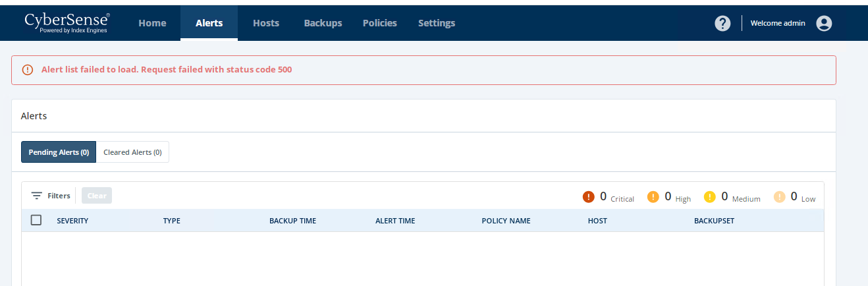
Task: Click the Critical severity red icon
Action: click(589, 197)
